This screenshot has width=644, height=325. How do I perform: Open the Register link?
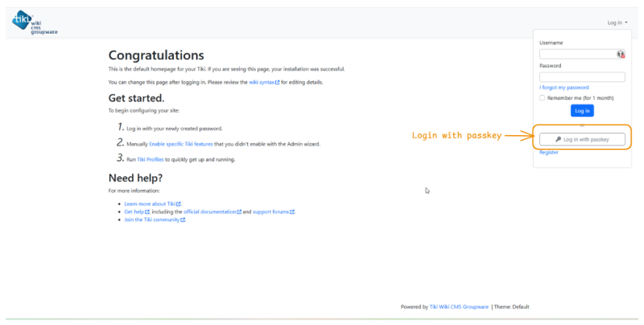click(549, 152)
